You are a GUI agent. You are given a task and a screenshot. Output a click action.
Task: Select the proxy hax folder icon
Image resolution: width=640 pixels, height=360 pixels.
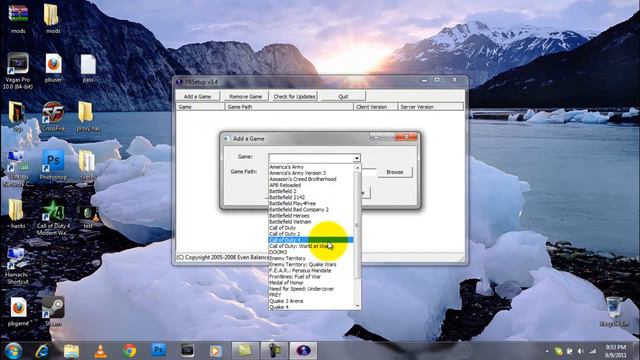point(87,116)
